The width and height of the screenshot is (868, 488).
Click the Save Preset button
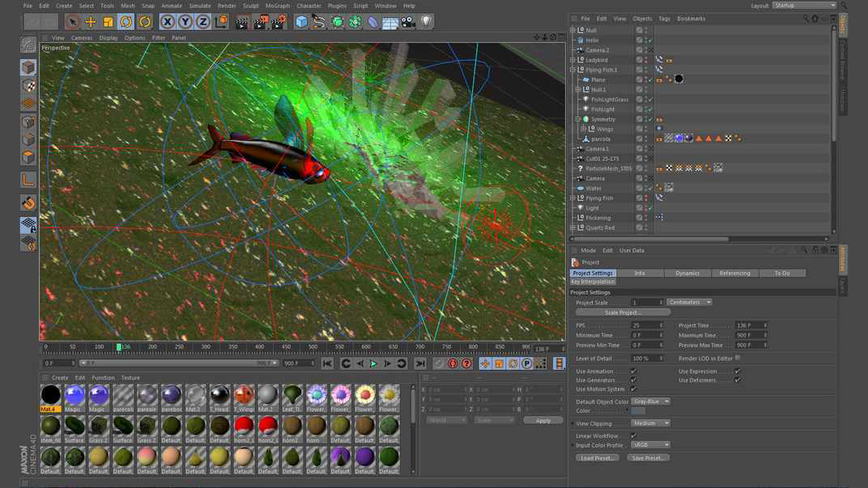[x=648, y=458]
